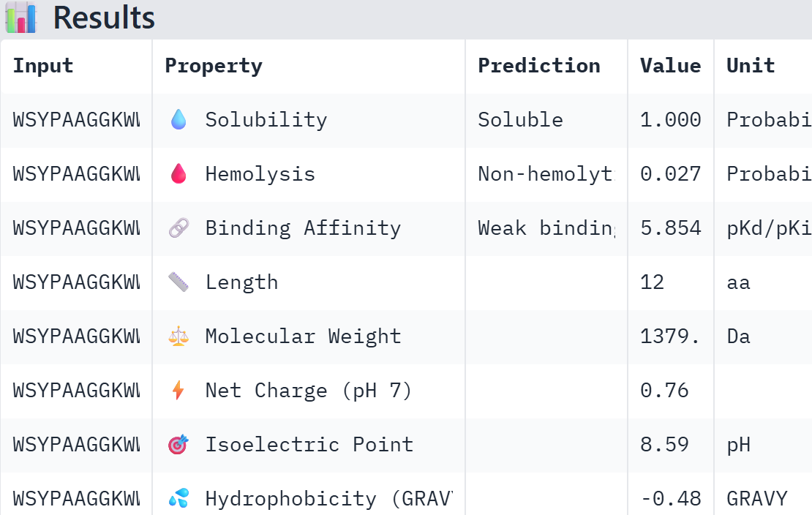Sort by the Input column header
The width and height of the screenshot is (812, 515).
pos(43,66)
